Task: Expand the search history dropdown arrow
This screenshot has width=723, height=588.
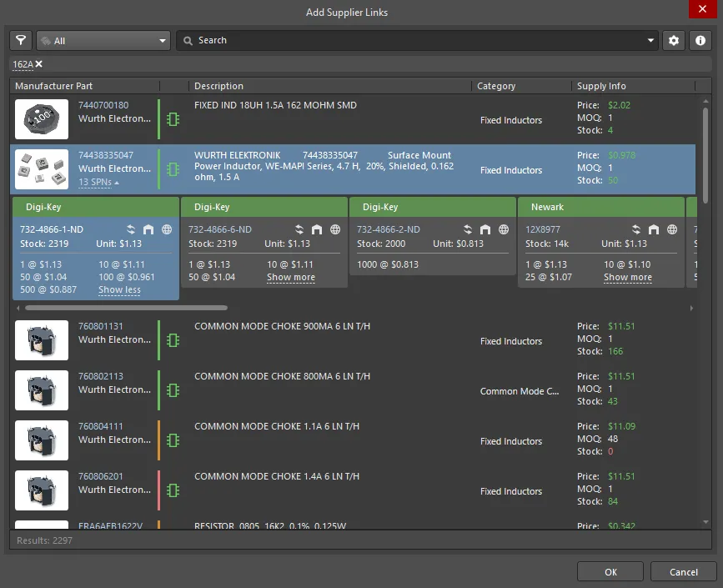Action: (x=651, y=40)
